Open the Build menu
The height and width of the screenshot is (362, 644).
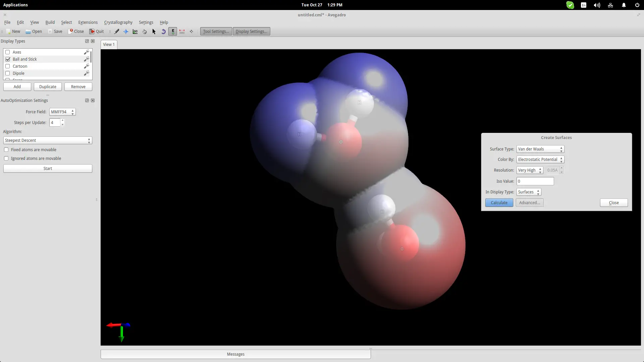pyautogui.click(x=50, y=22)
